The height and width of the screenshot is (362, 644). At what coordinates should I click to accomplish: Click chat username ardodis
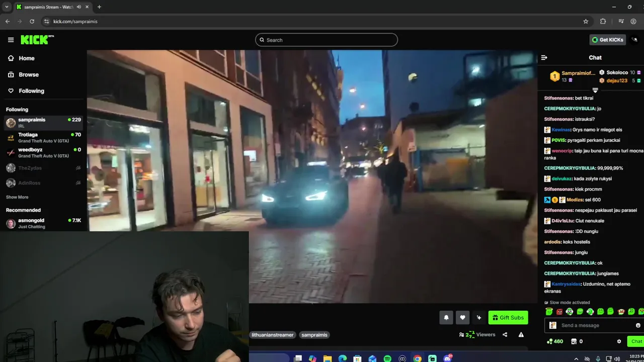(552, 242)
